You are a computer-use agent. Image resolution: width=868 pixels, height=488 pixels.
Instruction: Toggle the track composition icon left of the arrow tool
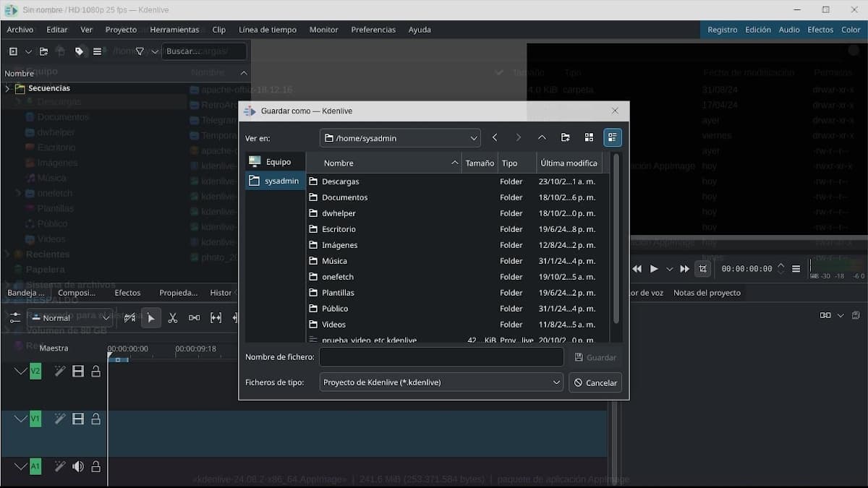[x=129, y=317]
